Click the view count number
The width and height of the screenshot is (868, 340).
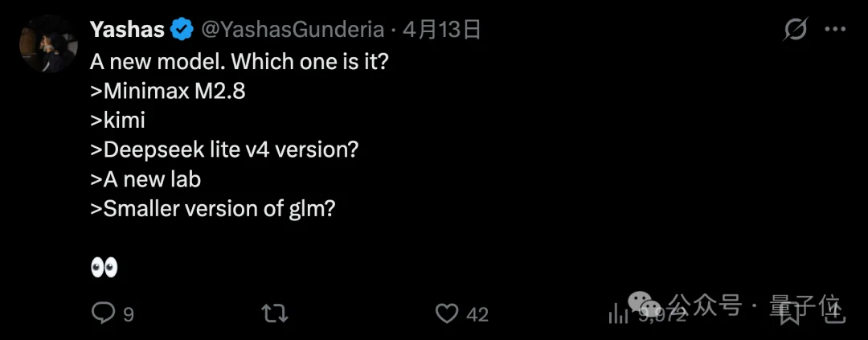662,314
